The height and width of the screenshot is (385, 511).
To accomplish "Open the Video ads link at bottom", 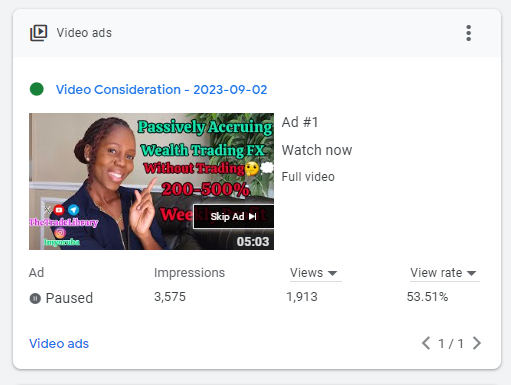I will pos(59,343).
